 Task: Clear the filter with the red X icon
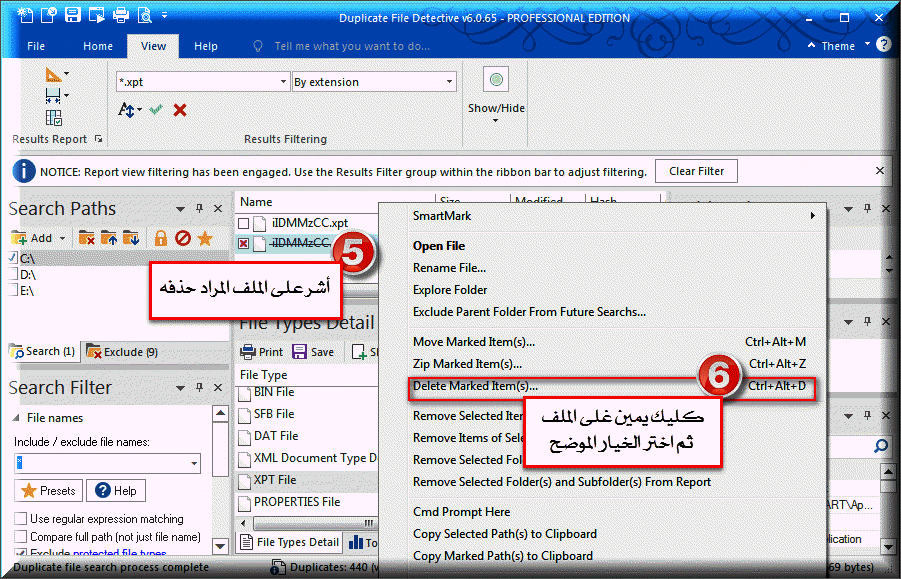[180, 109]
